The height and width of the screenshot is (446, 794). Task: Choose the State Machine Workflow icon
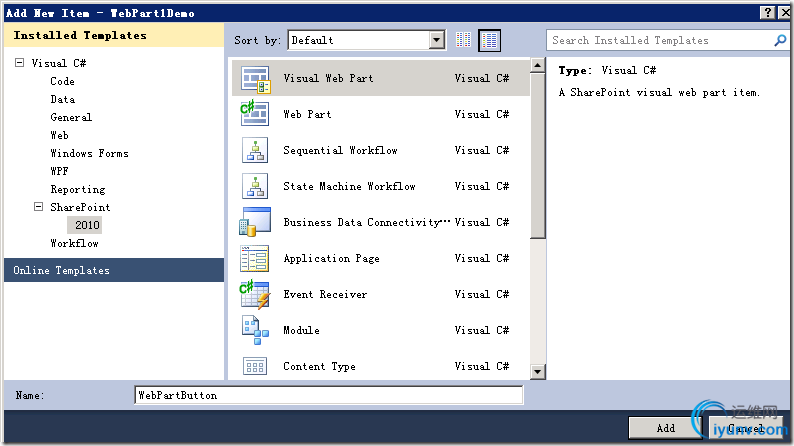pyautogui.click(x=255, y=186)
